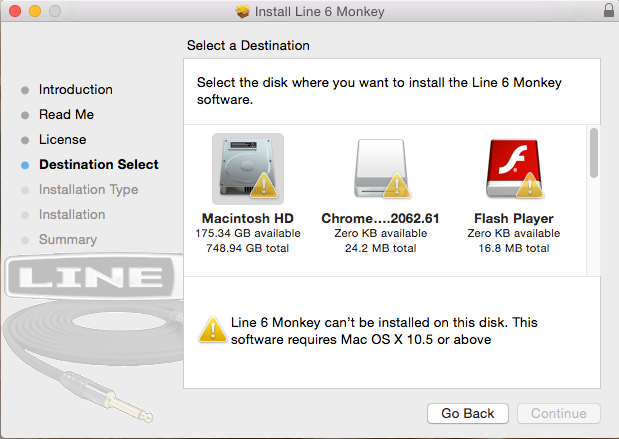Image resolution: width=619 pixels, height=439 pixels.
Task: Click the 16.8 MB total text
Action: [x=514, y=248]
